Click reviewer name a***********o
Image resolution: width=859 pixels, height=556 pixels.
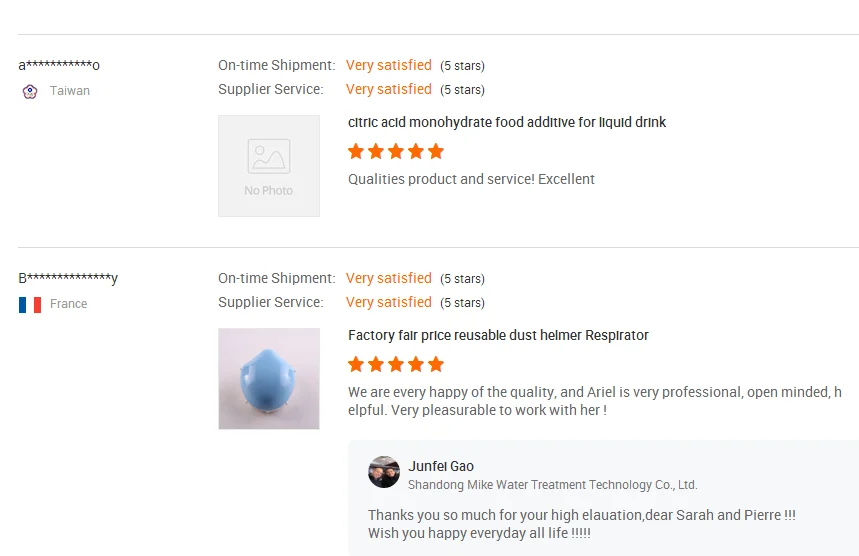(x=59, y=66)
